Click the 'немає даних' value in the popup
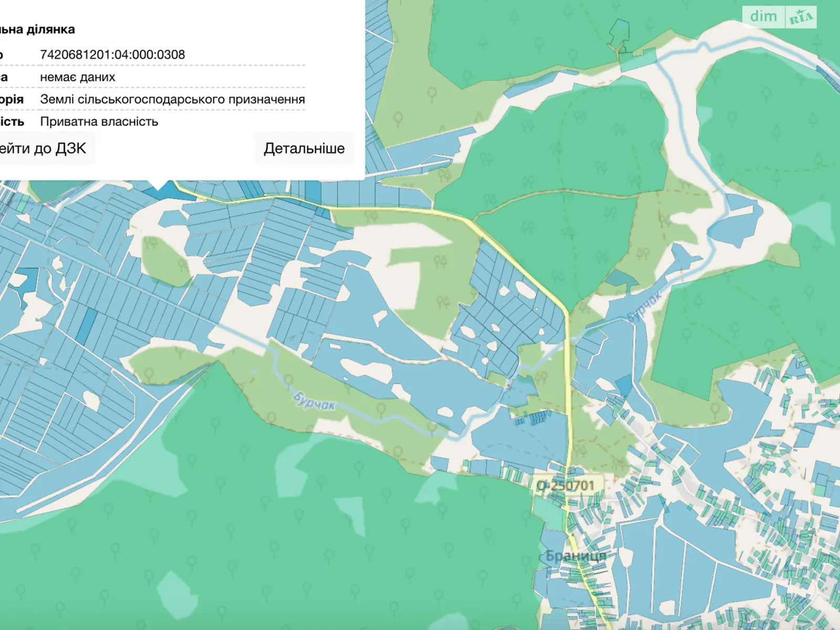 click(x=77, y=77)
